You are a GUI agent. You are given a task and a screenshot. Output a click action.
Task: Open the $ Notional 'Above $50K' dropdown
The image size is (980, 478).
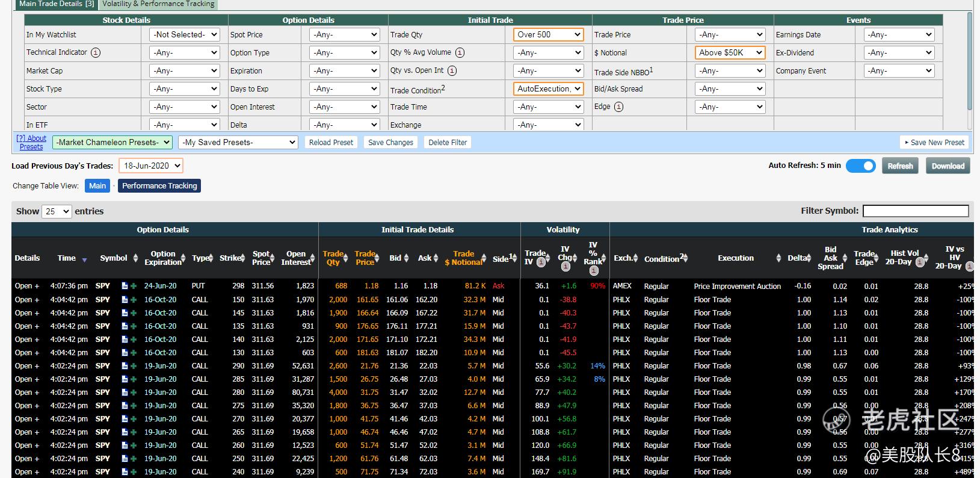[730, 52]
